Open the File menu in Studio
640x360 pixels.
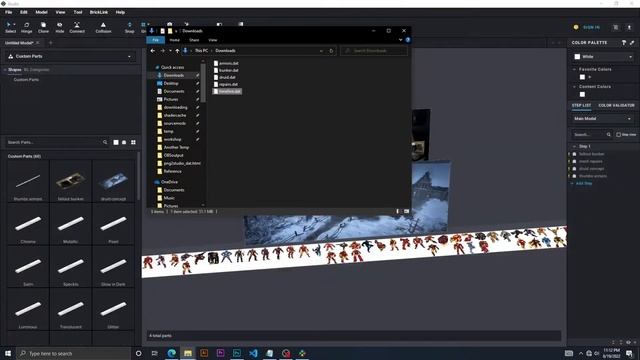click(x=9, y=12)
